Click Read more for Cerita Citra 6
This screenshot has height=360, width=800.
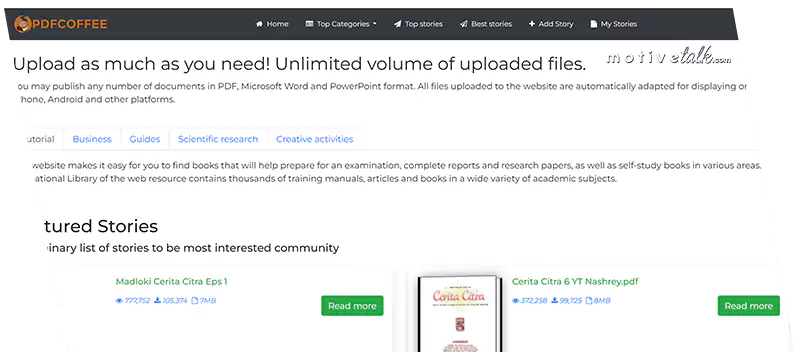coord(748,306)
